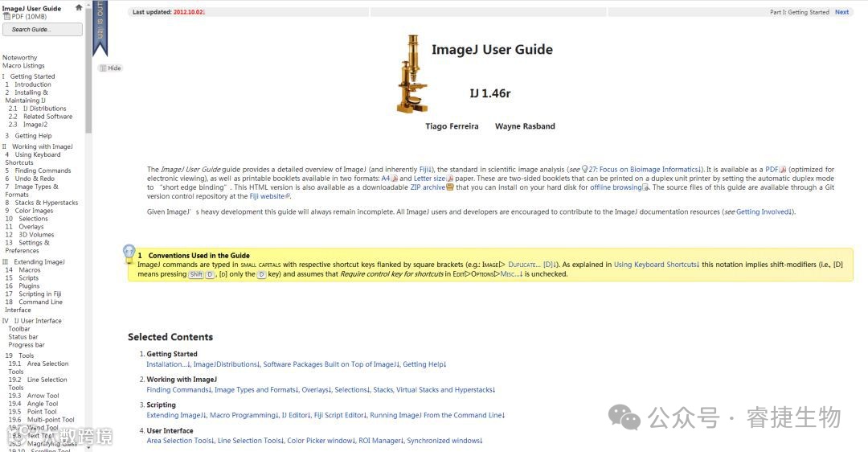Open Overlays in the sidebar

(31, 227)
